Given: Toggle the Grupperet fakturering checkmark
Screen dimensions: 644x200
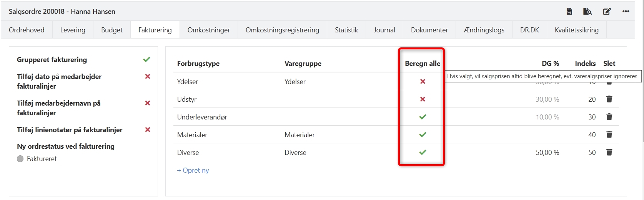Looking at the screenshot, I should point(146,59).
